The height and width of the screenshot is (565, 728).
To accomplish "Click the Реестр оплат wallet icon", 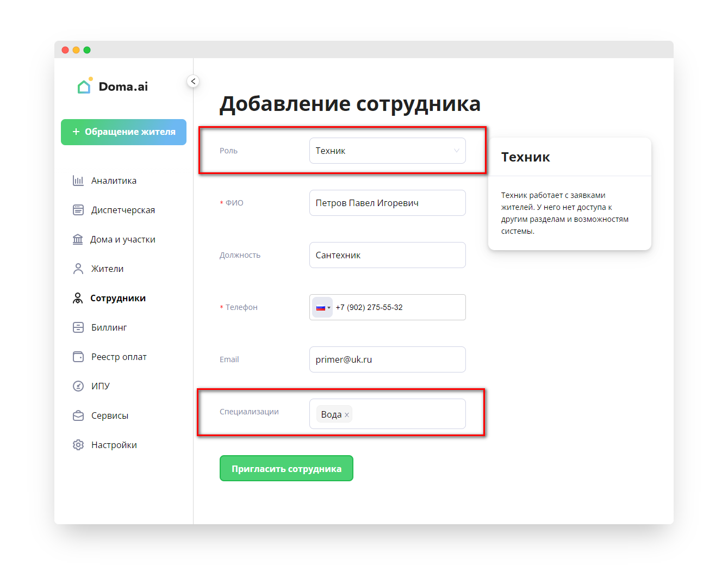I will (x=78, y=357).
